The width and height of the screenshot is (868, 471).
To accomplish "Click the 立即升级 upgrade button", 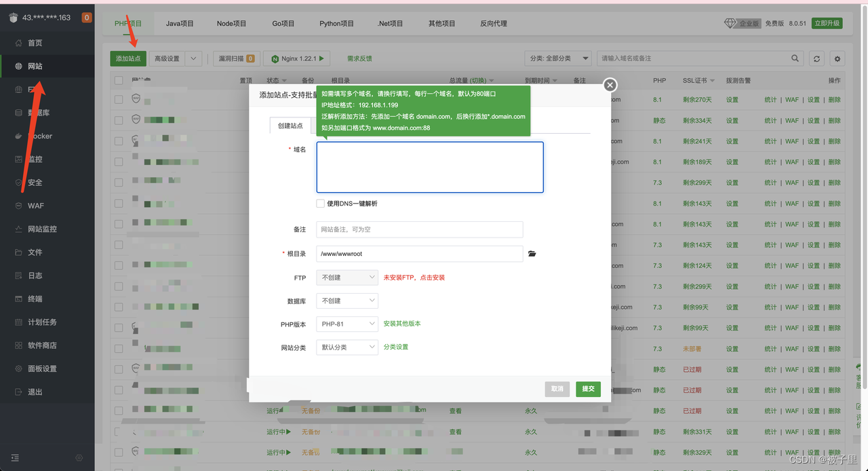I will pyautogui.click(x=827, y=23).
